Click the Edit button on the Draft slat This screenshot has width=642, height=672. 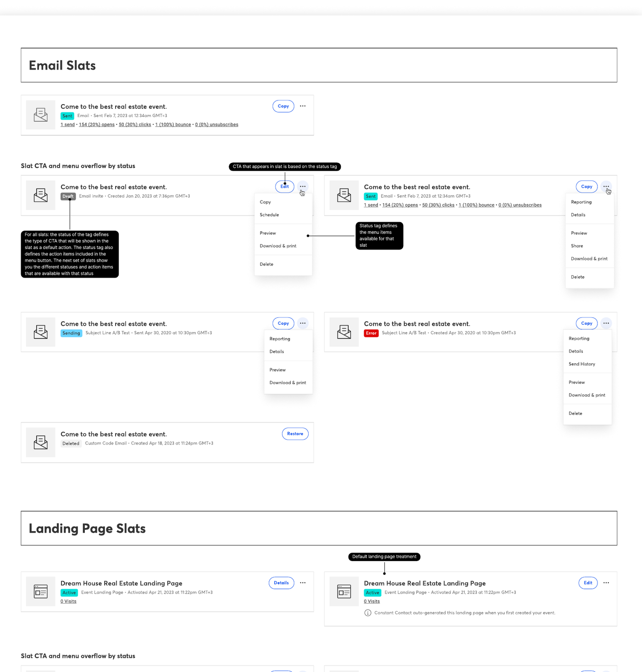[285, 187]
